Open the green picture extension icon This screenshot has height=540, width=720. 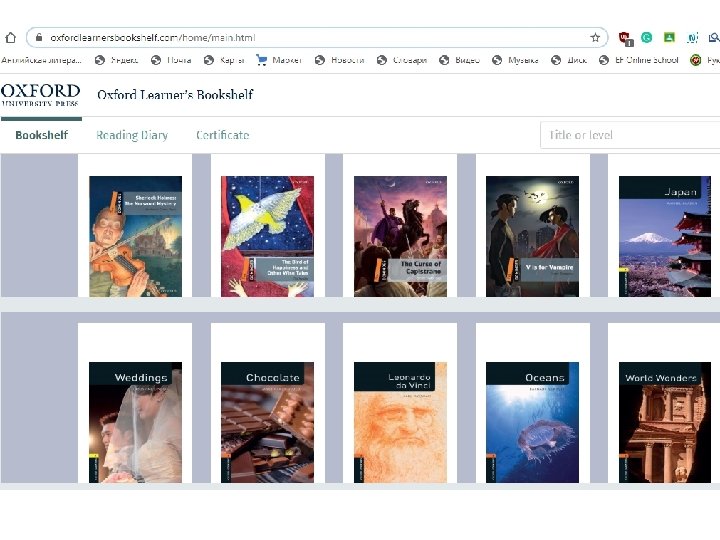(669, 38)
